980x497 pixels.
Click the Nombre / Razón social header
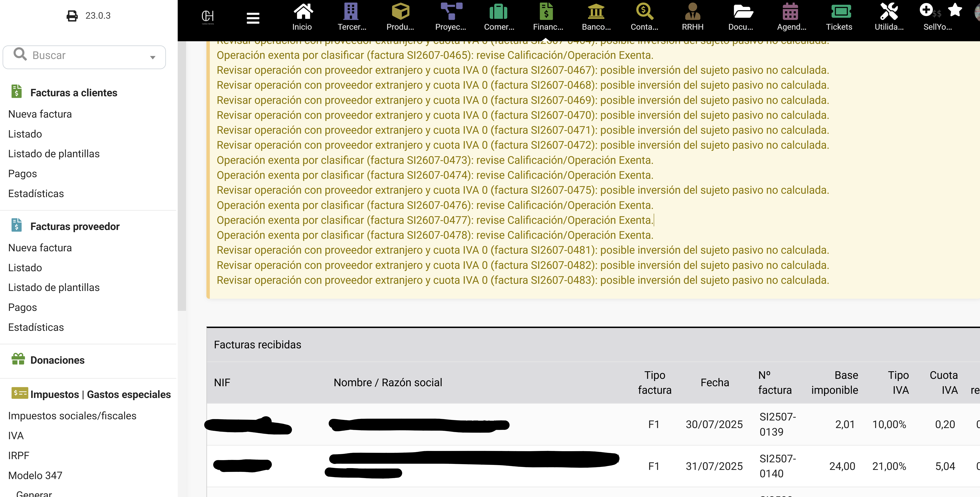(388, 383)
